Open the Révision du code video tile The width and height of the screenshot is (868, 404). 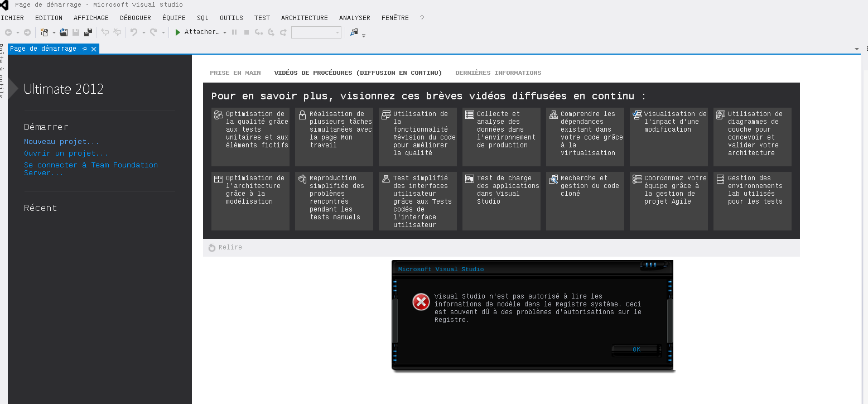coord(418,137)
